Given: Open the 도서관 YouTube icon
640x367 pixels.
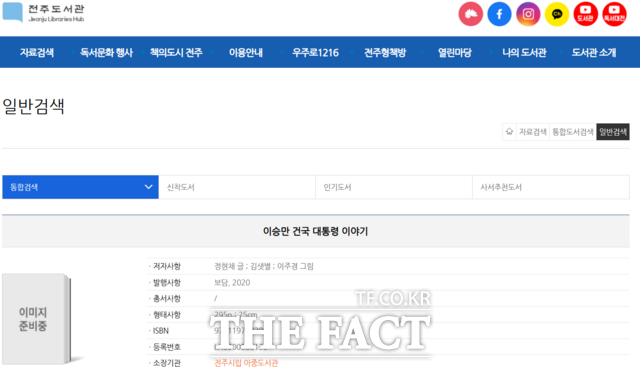Looking at the screenshot, I should 585,14.
